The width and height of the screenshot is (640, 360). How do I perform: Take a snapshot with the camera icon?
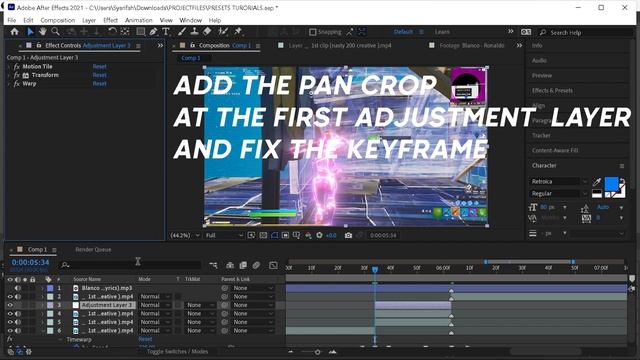[x=348, y=235]
